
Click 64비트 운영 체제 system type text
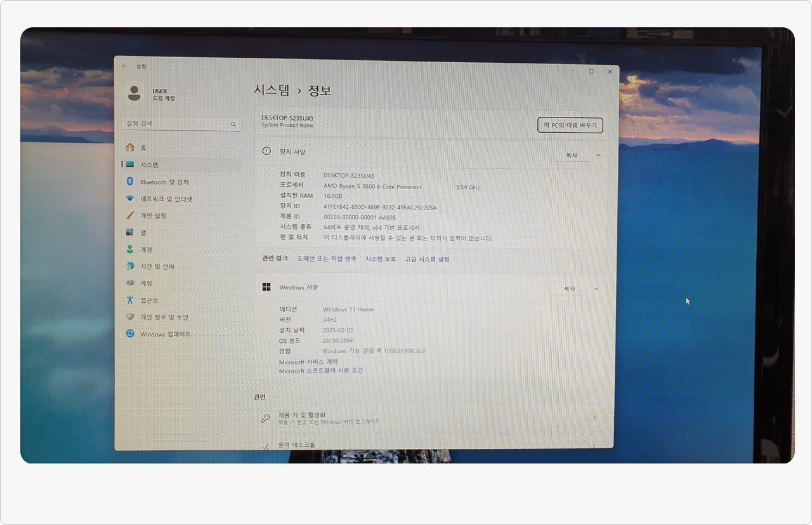(372, 227)
